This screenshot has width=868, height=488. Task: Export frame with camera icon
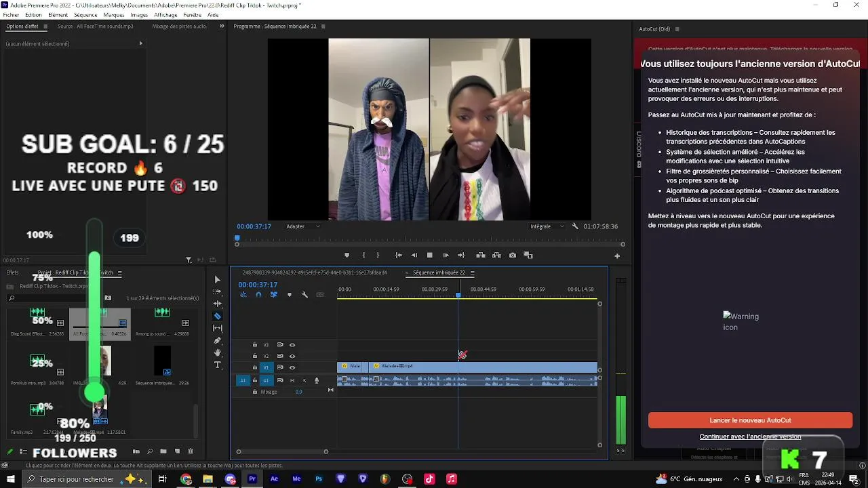(x=513, y=256)
